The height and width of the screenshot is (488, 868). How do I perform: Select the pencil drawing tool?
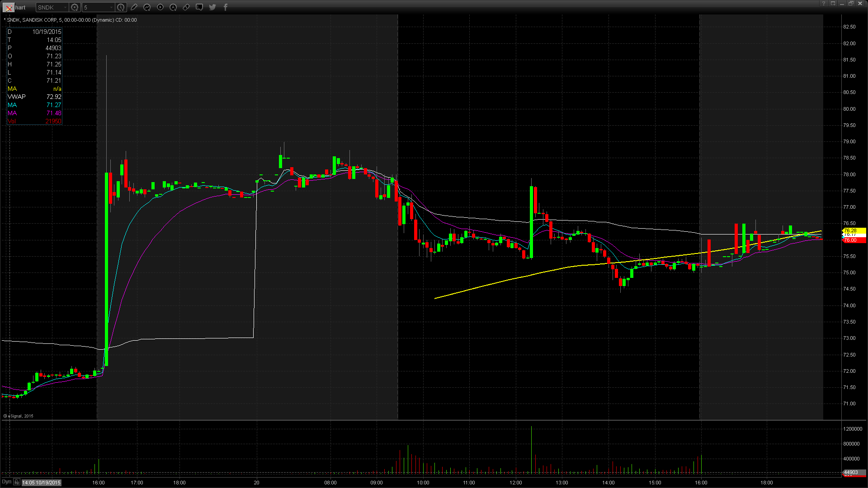pyautogui.click(x=134, y=7)
